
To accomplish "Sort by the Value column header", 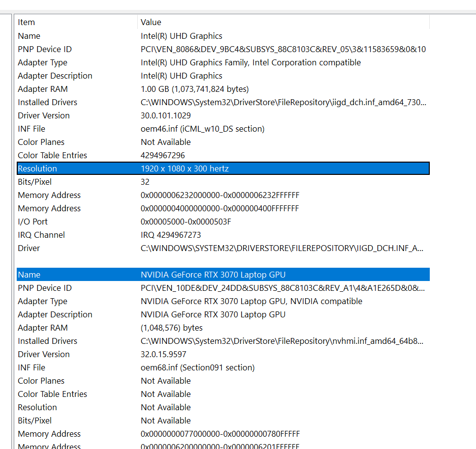I will pyautogui.click(x=284, y=22).
